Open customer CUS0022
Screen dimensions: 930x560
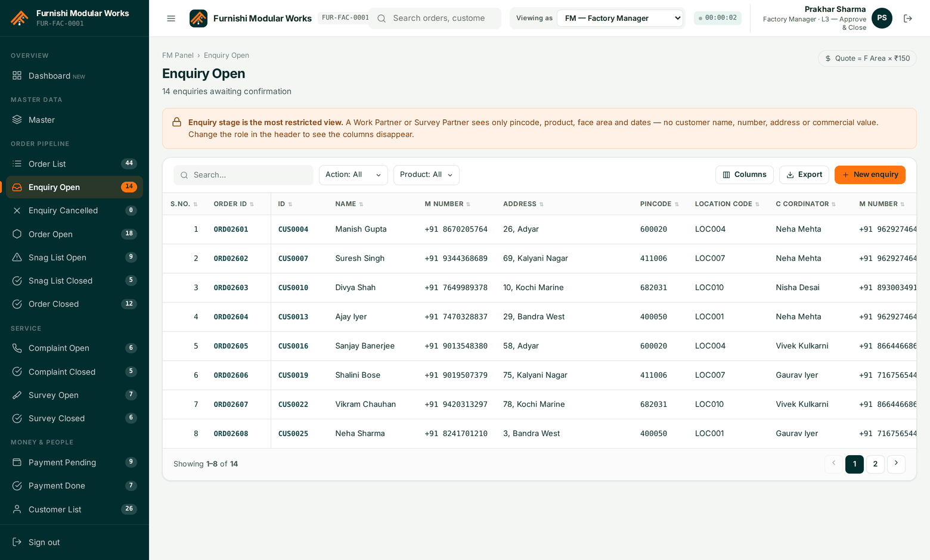point(293,405)
